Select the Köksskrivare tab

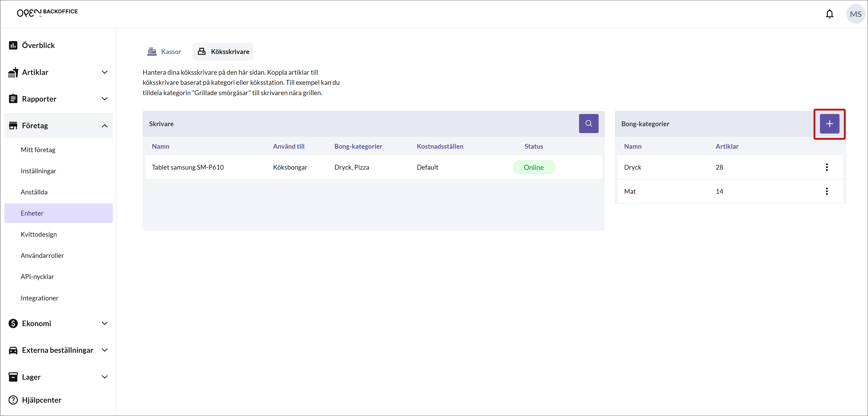pyautogui.click(x=223, y=51)
